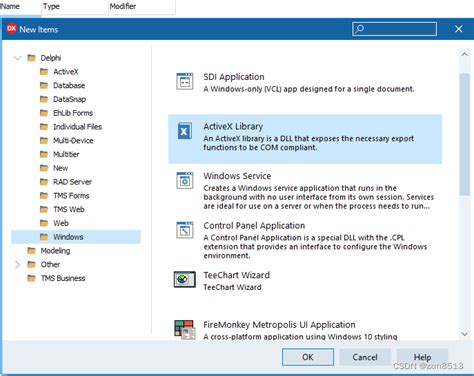
Task: Pick the FireMonkey Metropolis UI Application icon
Action: point(185,330)
